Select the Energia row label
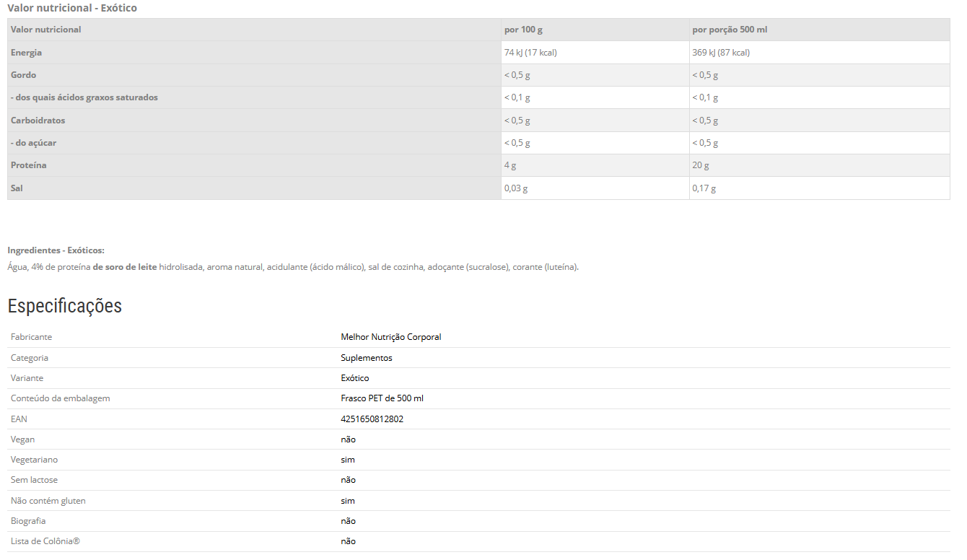 pos(27,53)
